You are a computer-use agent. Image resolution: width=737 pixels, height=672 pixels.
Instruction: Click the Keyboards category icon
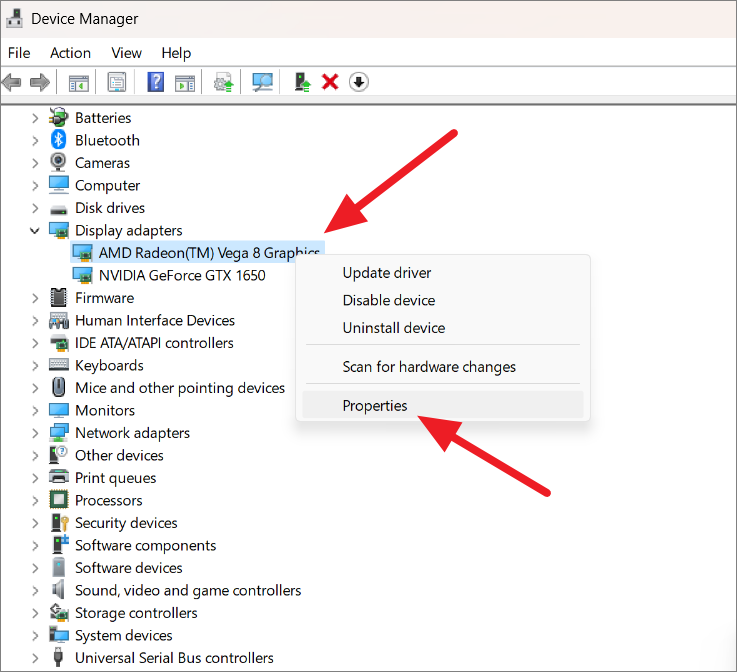coord(59,365)
